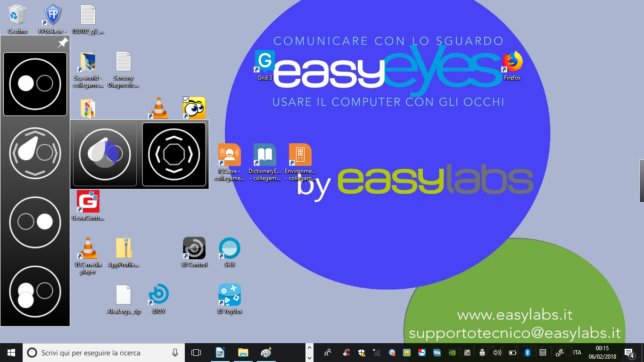Click the yellow face tray icon

[x=407, y=352]
